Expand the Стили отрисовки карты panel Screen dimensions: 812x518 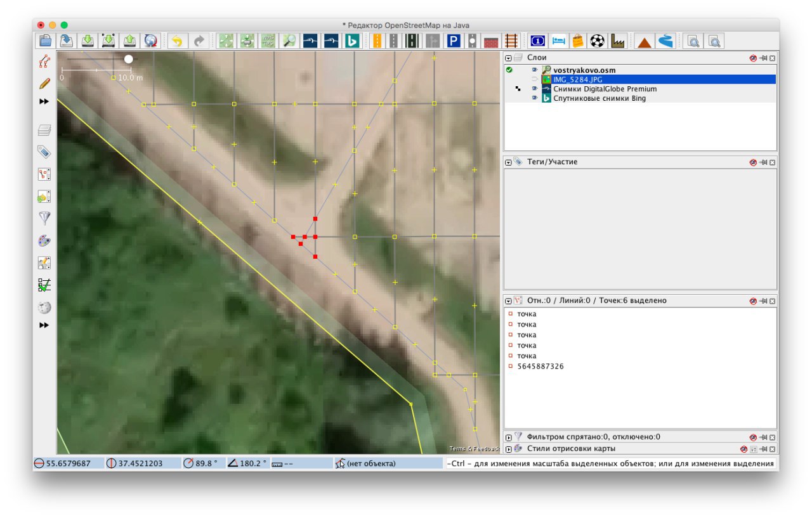coord(508,448)
